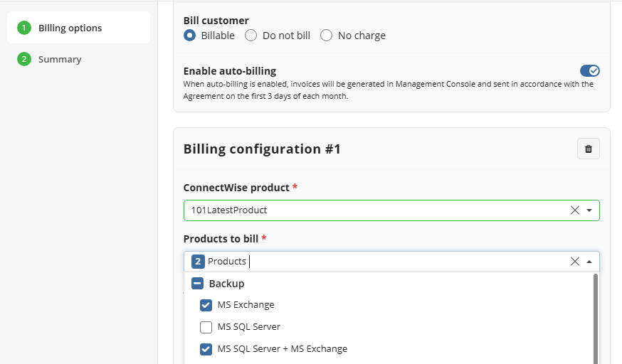The image size is (622, 364).
Task: Clear the Products to bill selection
Action: (x=575, y=262)
